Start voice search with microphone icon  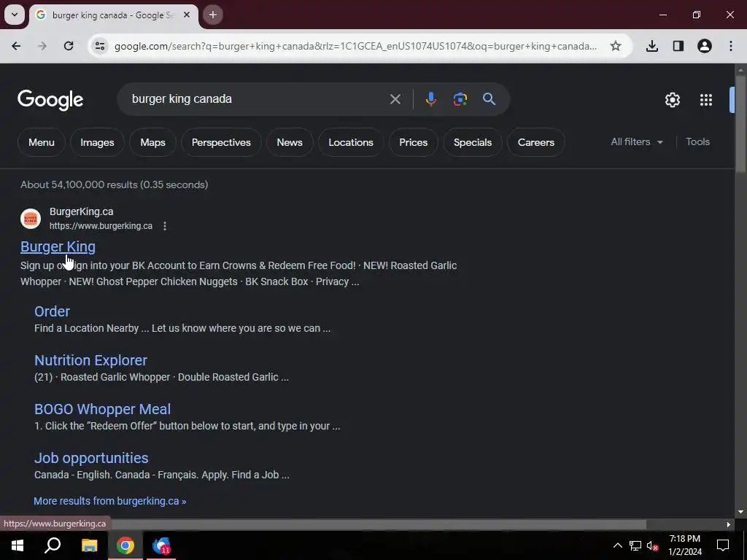pyautogui.click(x=430, y=99)
